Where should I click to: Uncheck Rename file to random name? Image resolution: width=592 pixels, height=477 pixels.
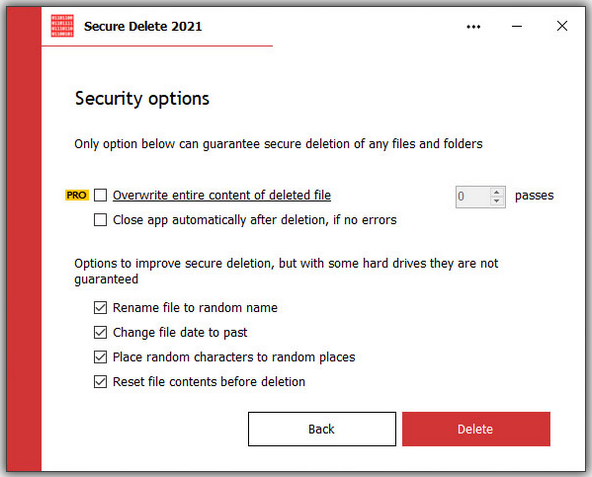[x=100, y=308]
